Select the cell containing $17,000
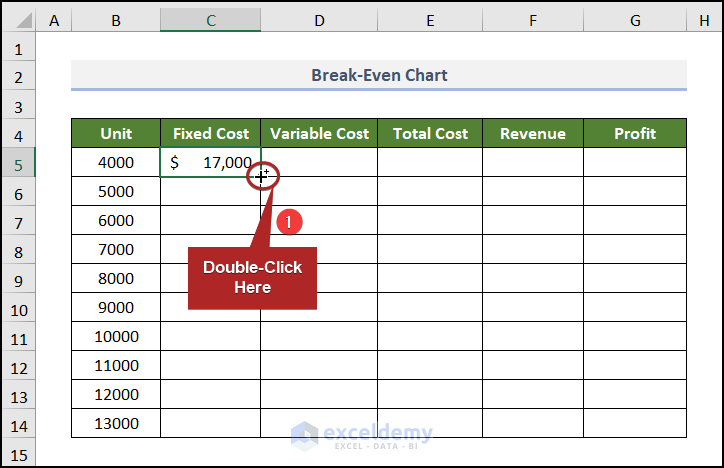The width and height of the screenshot is (724, 468). pos(210,162)
